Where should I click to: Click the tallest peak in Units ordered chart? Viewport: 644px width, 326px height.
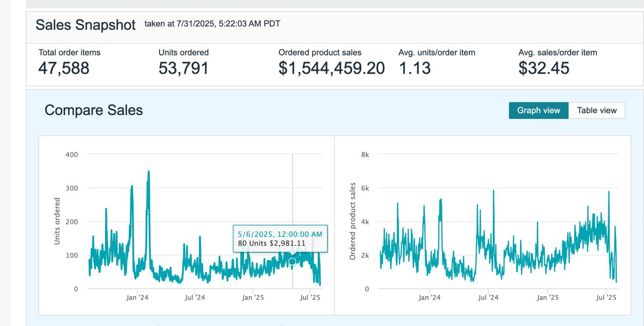tap(149, 172)
